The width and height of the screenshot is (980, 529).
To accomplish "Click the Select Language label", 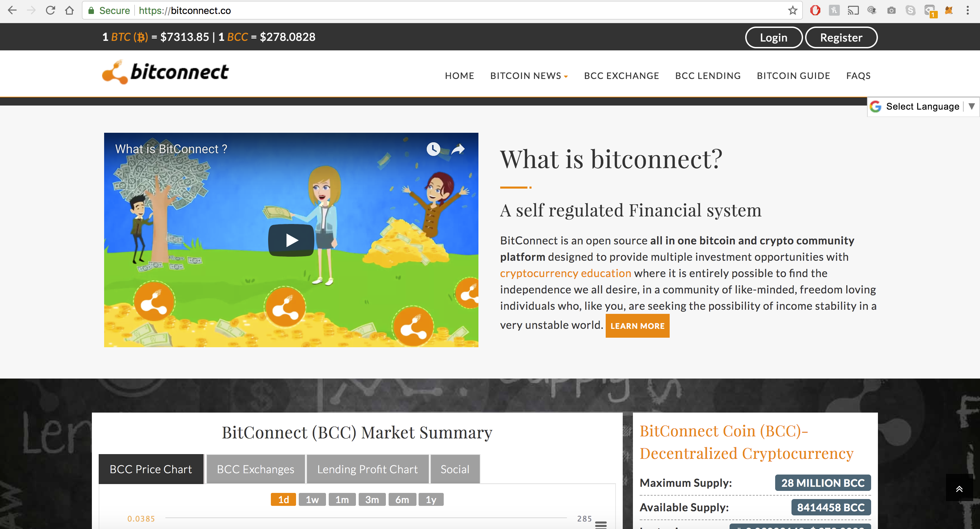I will tap(922, 106).
